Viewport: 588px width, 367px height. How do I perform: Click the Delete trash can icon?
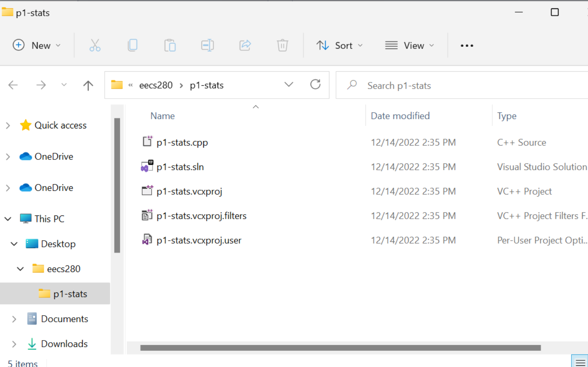pos(282,45)
